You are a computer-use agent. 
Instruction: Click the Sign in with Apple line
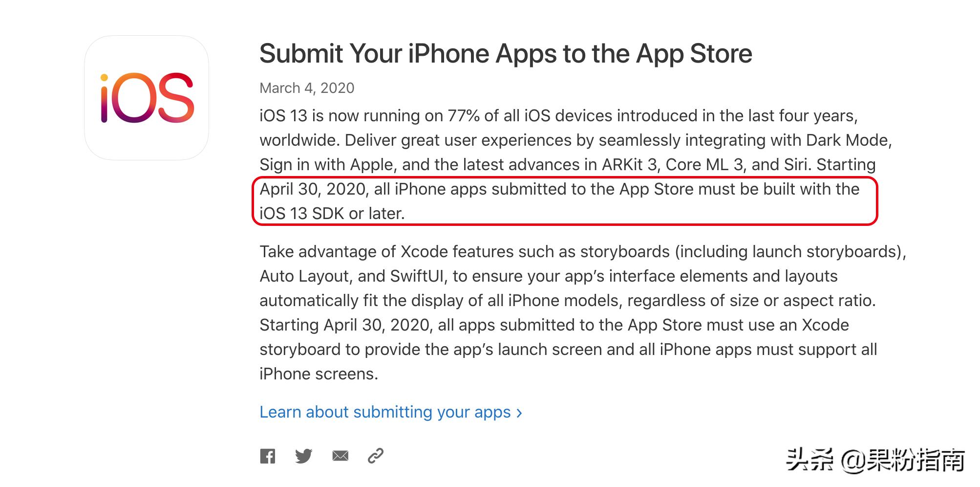(x=567, y=165)
